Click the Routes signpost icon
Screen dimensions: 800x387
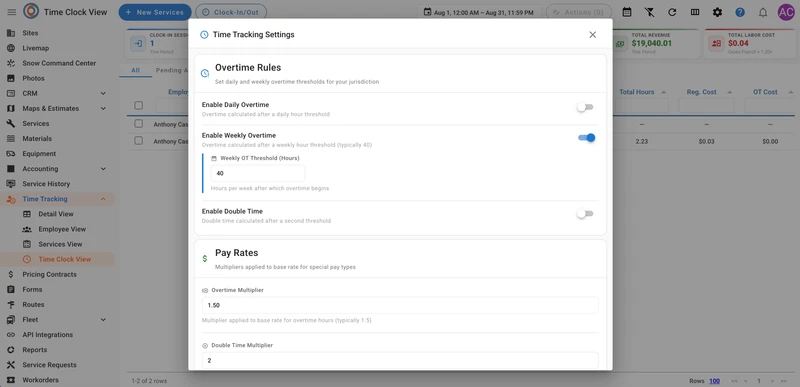(11, 304)
